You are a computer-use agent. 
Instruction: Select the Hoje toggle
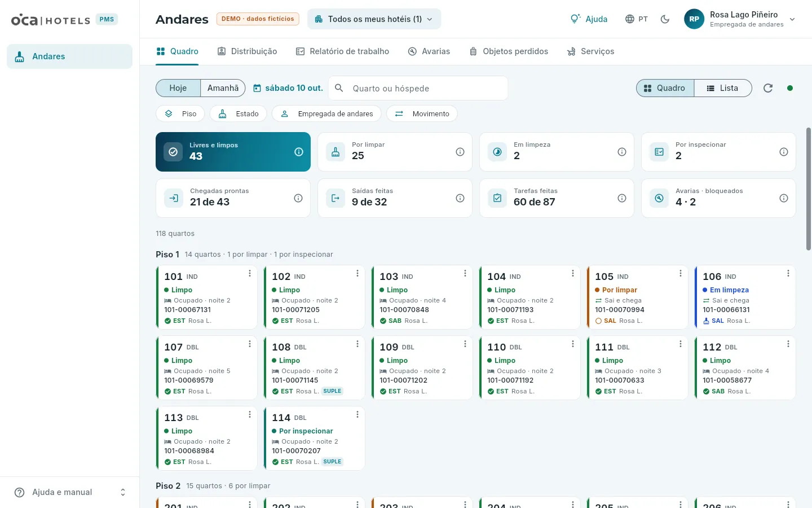point(178,88)
